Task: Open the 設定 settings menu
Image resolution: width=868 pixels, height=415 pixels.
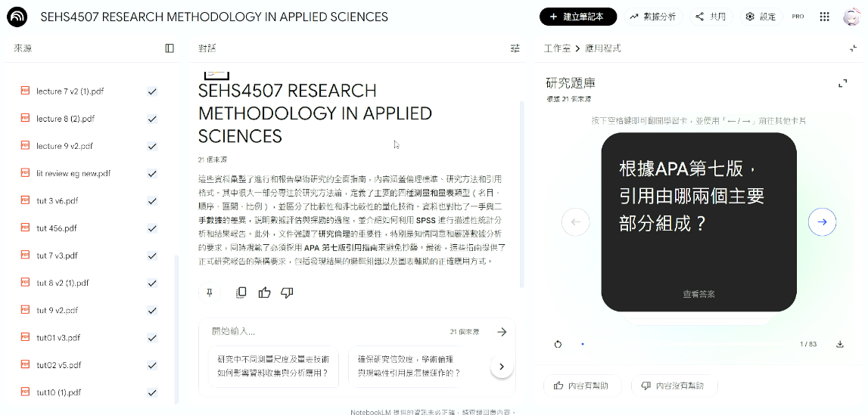Action: (x=760, y=17)
